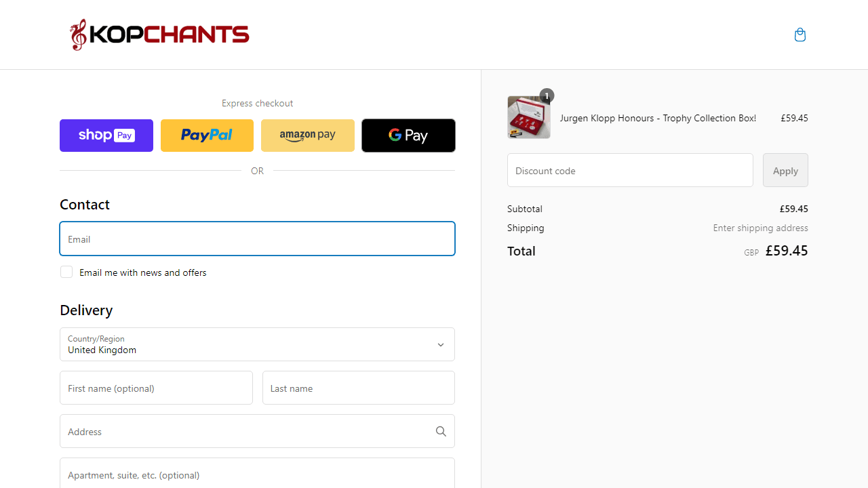Click the Discount code field

[x=630, y=170]
